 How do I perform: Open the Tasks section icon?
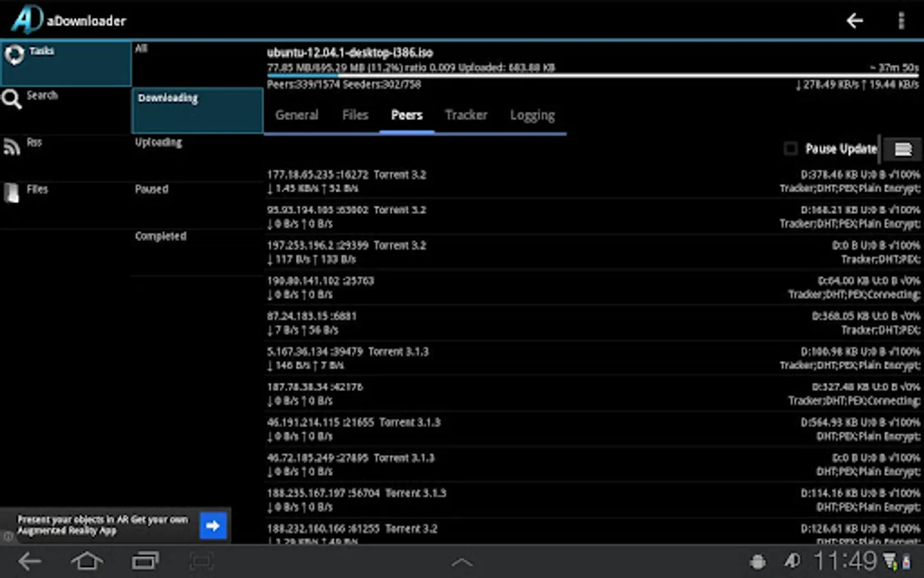point(14,55)
